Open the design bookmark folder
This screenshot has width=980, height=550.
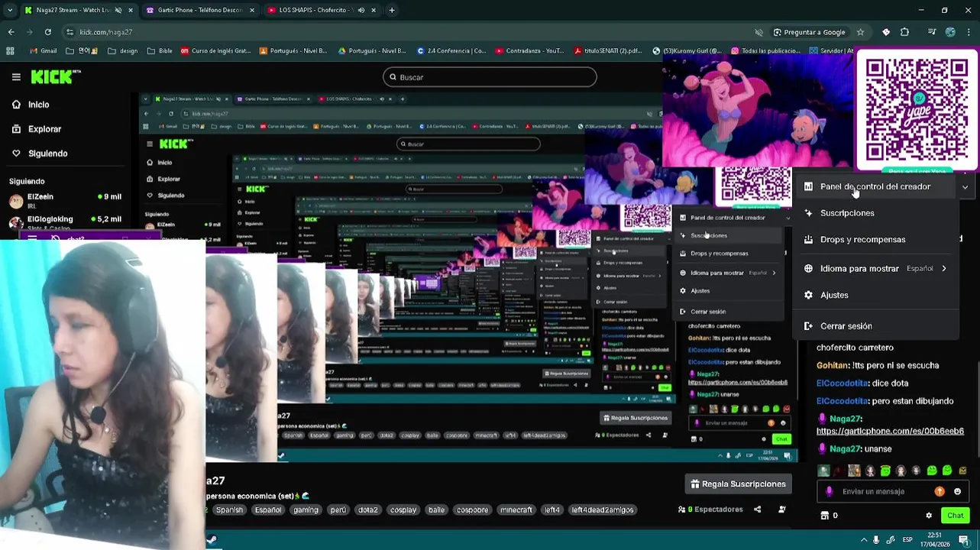[x=123, y=51]
